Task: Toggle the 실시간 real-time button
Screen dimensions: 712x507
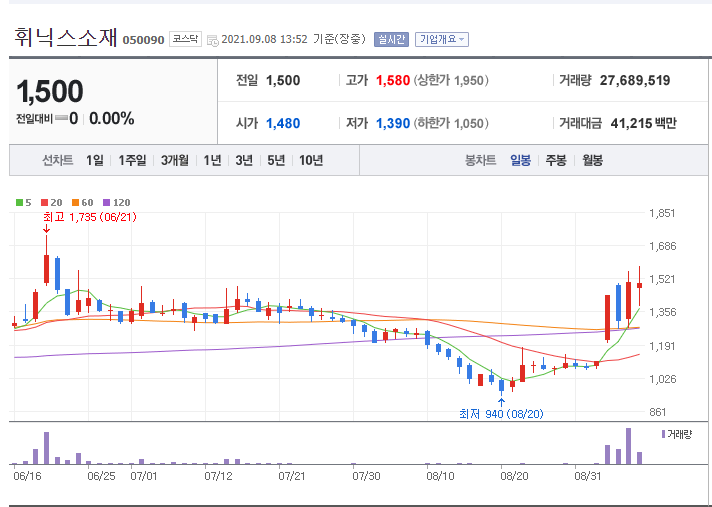Action: (x=391, y=39)
